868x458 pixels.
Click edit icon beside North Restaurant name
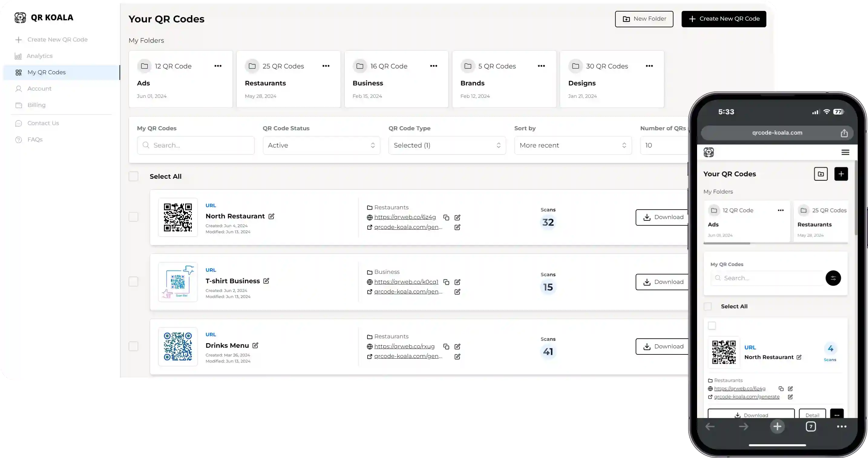(271, 216)
